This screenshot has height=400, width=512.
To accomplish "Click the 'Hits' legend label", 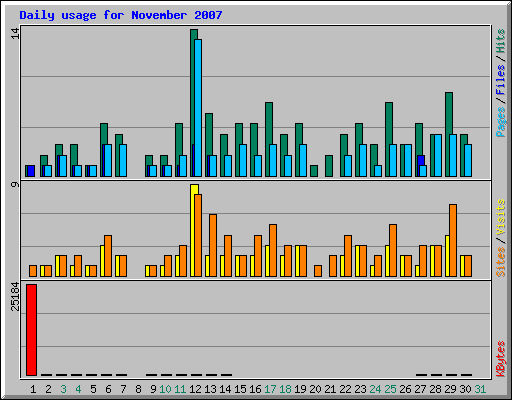I will [x=500, y=41].
